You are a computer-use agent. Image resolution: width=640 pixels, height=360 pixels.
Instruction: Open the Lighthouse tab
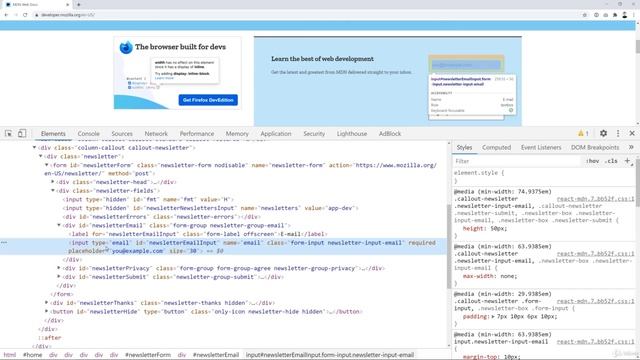tap(352, 133)
